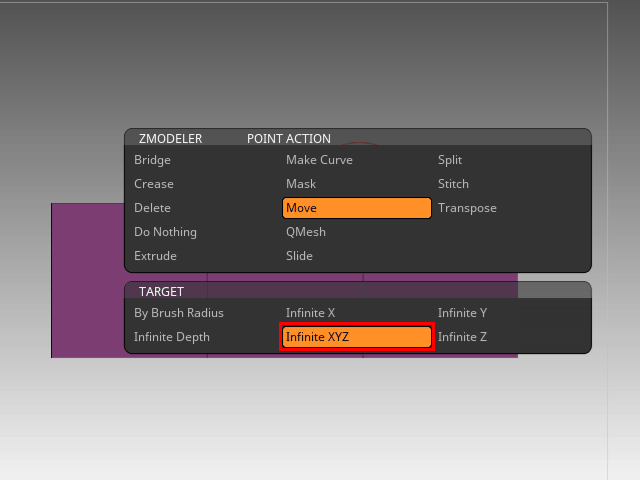Select Extrude point action
Viewport: 640px width, 480px height.
tap(155, 256)
